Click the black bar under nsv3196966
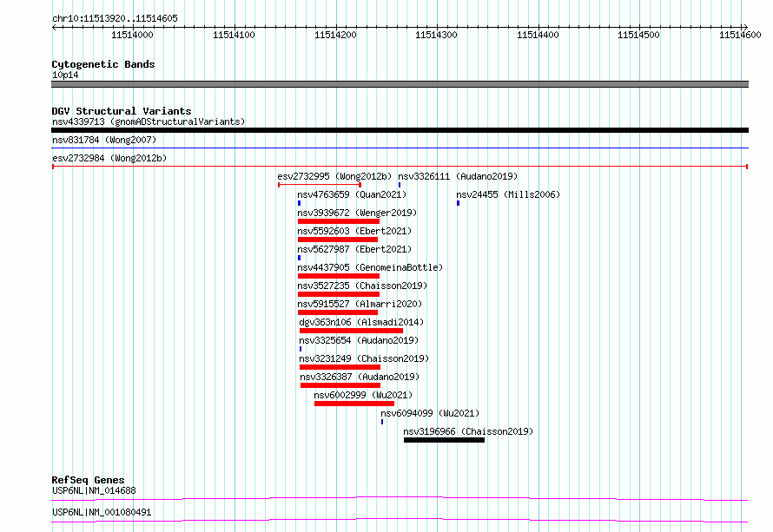The width and height of the screenshot is (773, 532). (444, 440)
